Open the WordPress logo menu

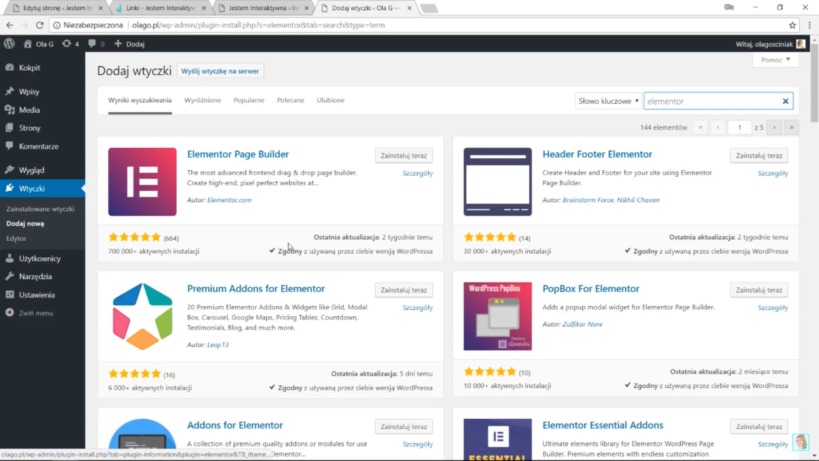pyautogui.click(x=9, y=44)
